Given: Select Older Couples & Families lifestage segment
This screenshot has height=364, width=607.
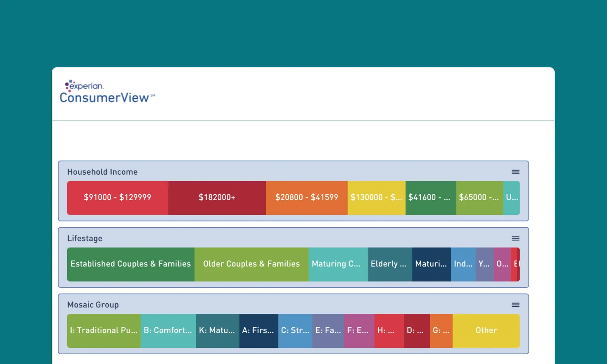Looking at the screenshot, I should [x=251, y=265].
